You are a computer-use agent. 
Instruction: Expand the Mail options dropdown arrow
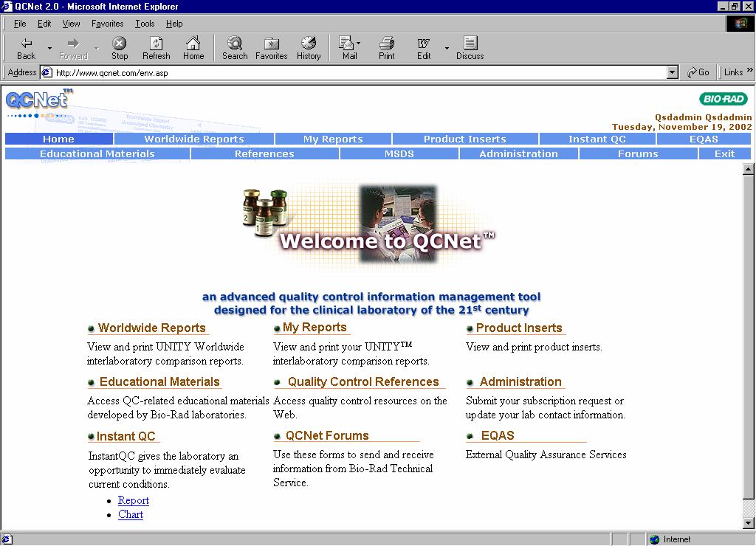pos(358,44)
